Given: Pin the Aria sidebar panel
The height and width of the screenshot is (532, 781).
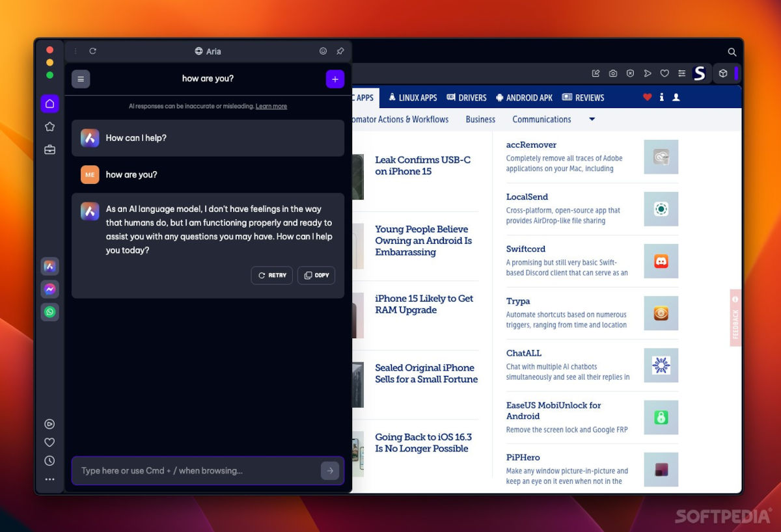Looking at the screenshot, I should (x=340, y=51).
